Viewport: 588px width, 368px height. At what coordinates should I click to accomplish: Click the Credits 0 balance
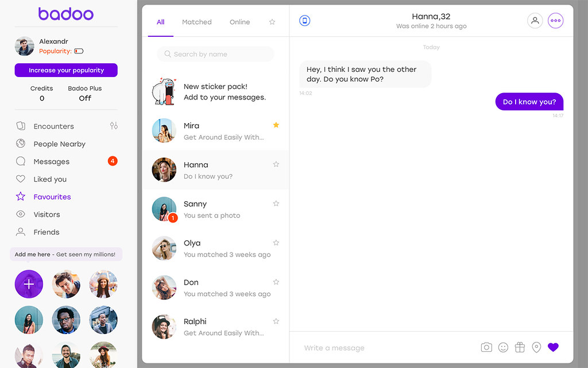click(x=41, y=93)
